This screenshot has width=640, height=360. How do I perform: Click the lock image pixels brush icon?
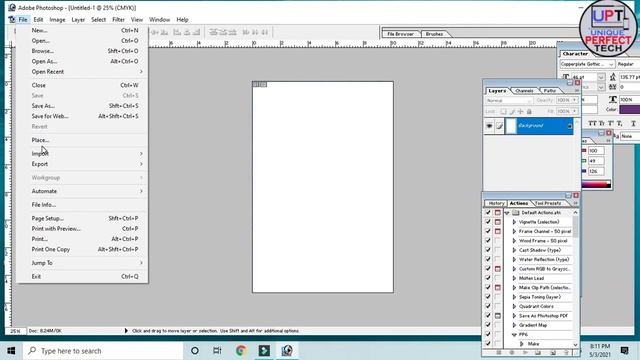(x=512, y=111)
